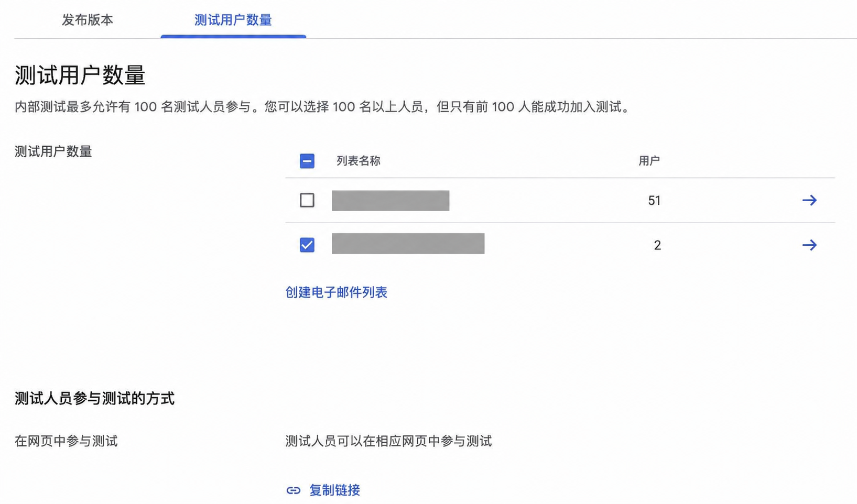This screenshot has height=504, width=857.
Task: Click the user count 51
Action: (654, 201)
